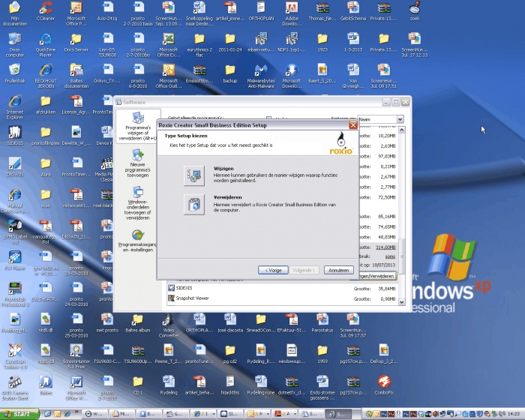525x420 pixels.
Task: Choose the Wijzigen setup option icon
Action: [194, 175]
